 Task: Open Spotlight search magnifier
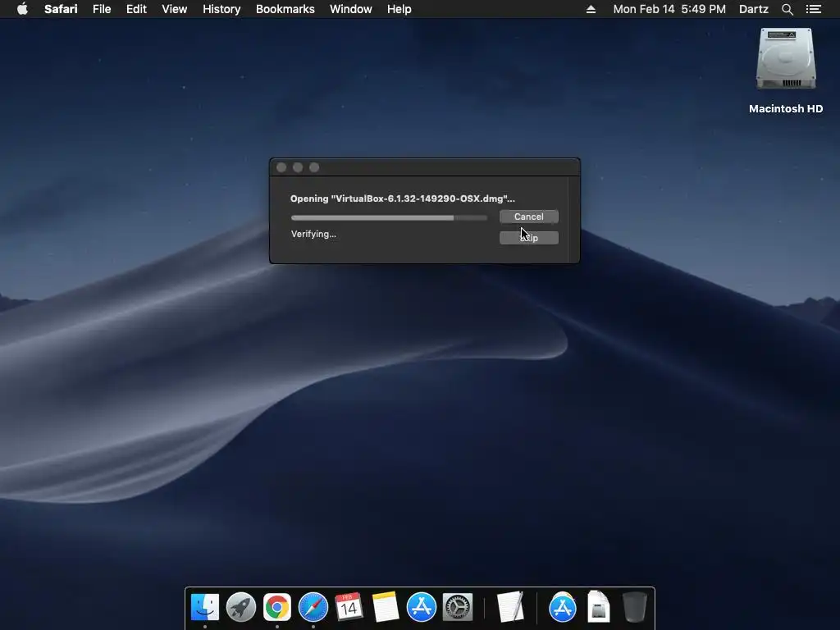(x=787, y=9)
